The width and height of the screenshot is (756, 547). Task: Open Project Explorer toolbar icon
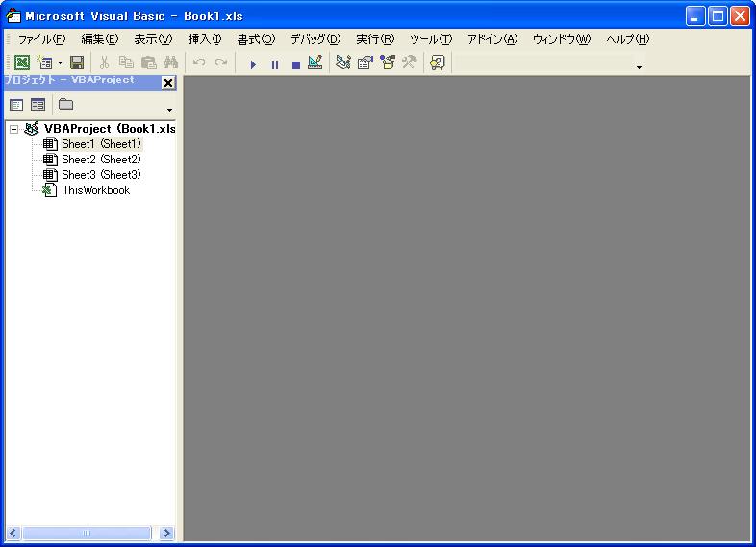342,62
